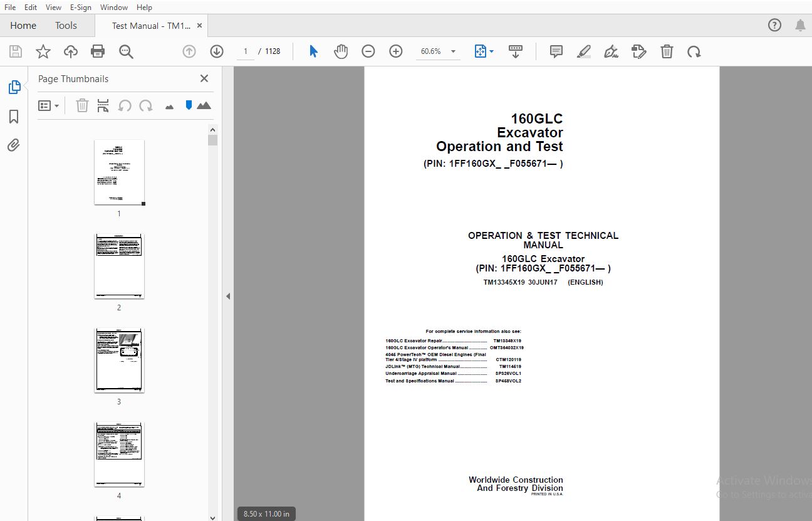Select page 4 thumbnail
This screenshot has height=521, width=812.
click(x=119, y=455)
